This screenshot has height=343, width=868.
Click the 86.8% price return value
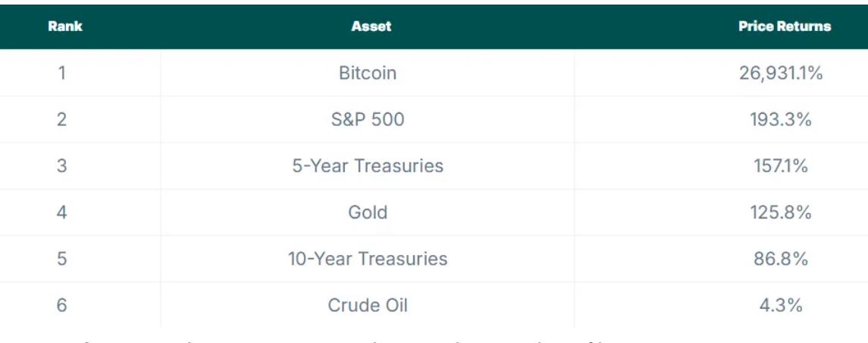click(781, 259)
